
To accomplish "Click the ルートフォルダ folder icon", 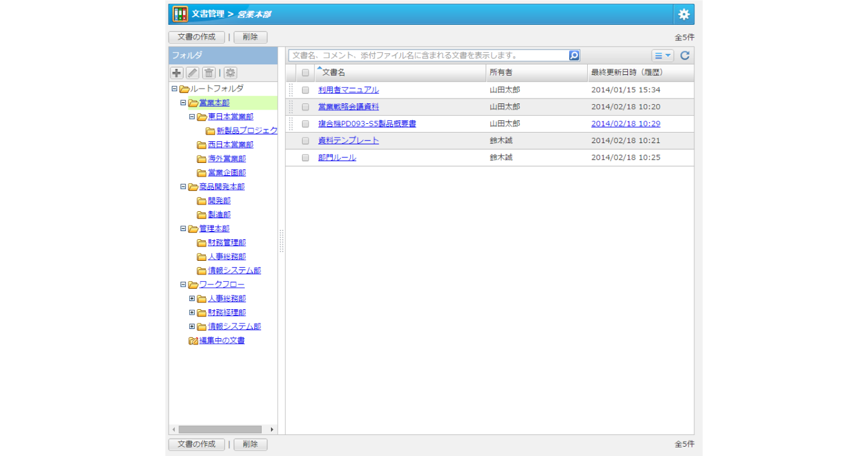I will 184,89.
